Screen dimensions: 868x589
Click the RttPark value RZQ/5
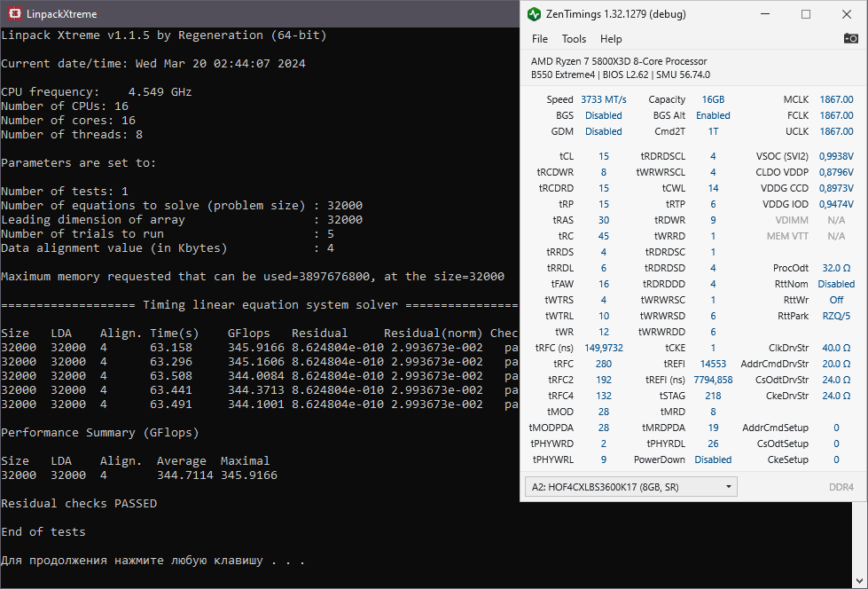pos(836,317)
